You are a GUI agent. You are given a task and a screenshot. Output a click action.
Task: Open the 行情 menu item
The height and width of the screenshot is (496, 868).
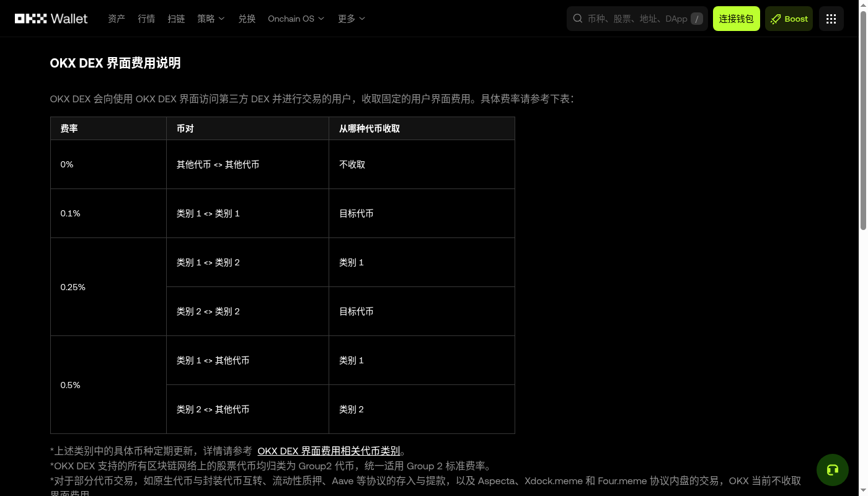coord(146,19)
